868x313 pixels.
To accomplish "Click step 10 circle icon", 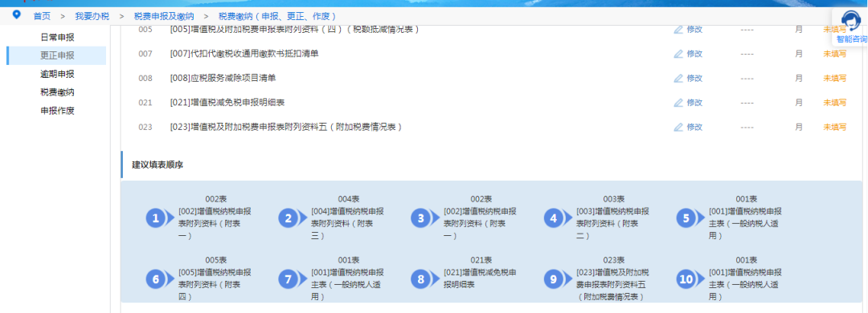I will click(x=686, y=279).
